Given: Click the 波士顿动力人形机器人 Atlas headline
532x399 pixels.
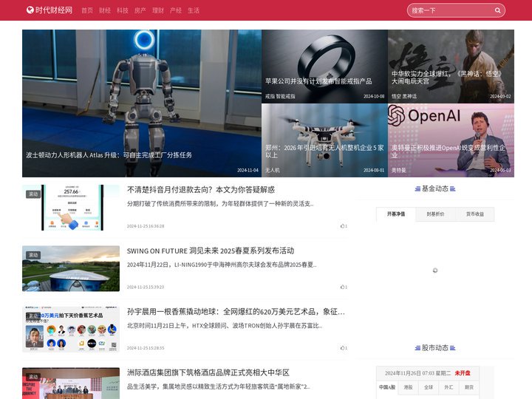Looking at the screenshot, I should point(109,155).
